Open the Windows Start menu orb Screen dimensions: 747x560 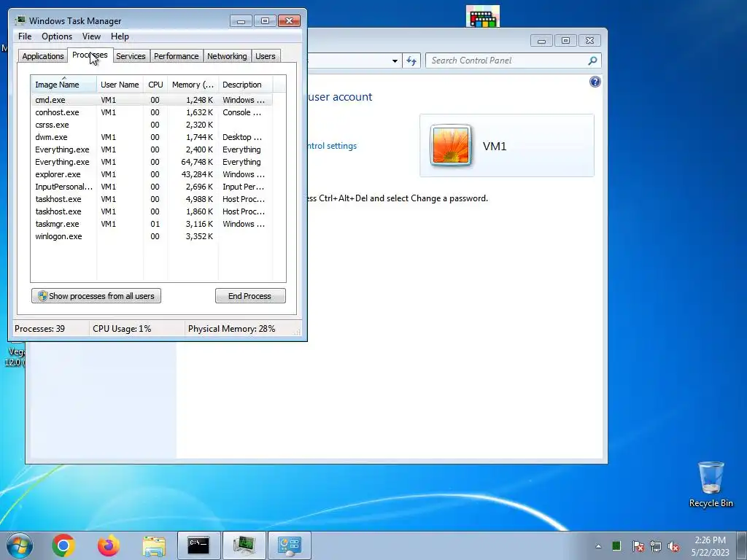pyautogui.click(x=20, y=545)
